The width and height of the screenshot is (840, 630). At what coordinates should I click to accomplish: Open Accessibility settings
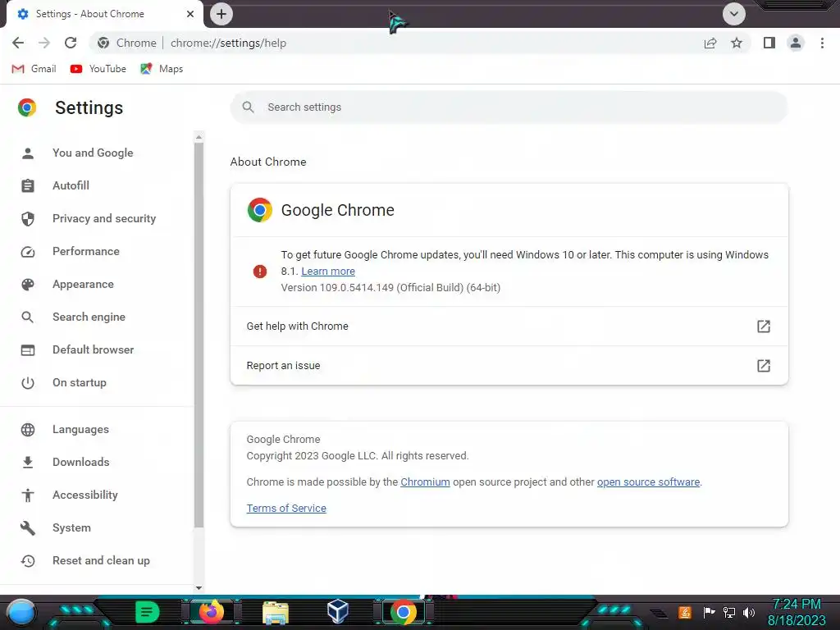[84, 495]
